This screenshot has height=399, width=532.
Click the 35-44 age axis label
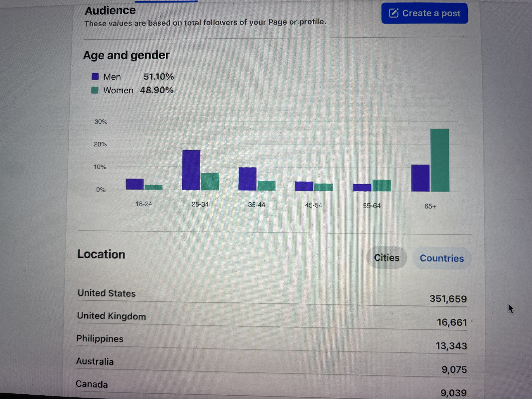pyautogui.click(x=257, y=205)
